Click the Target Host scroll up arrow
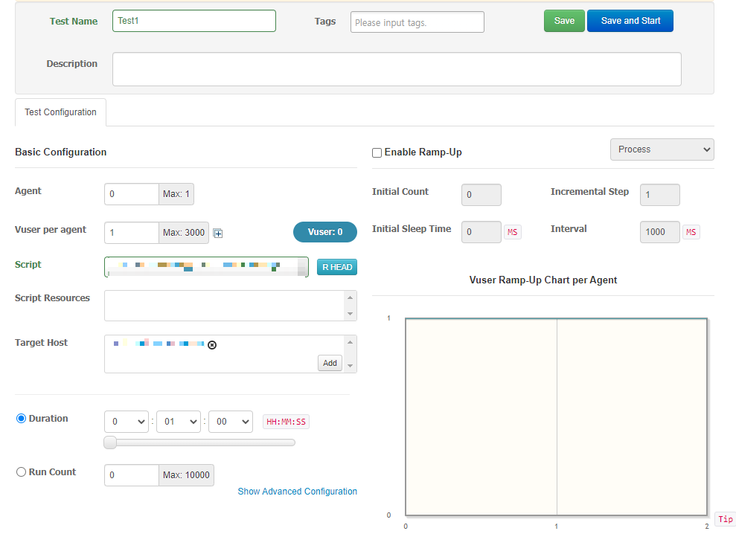Screen dimensions: 736x560 tap(351, 342)
